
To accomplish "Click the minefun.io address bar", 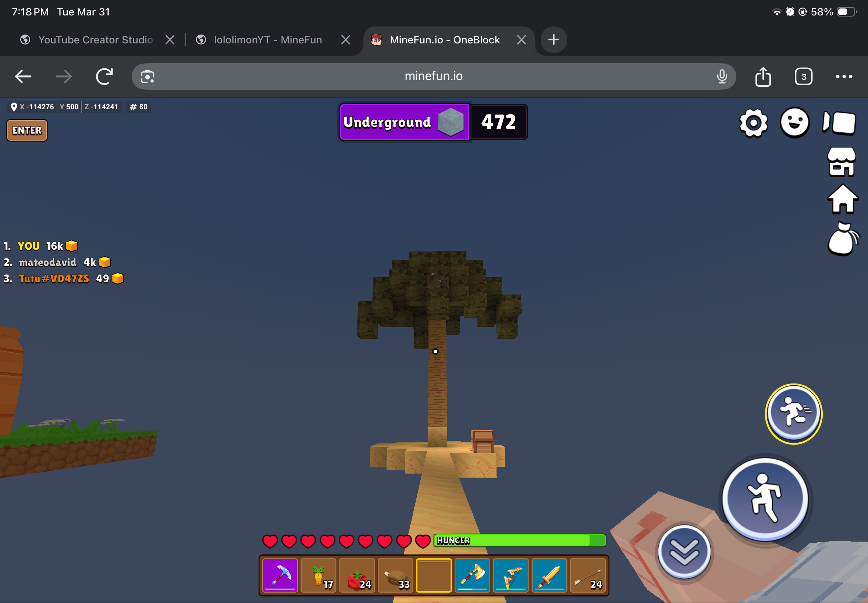I will tap(433, 76).
